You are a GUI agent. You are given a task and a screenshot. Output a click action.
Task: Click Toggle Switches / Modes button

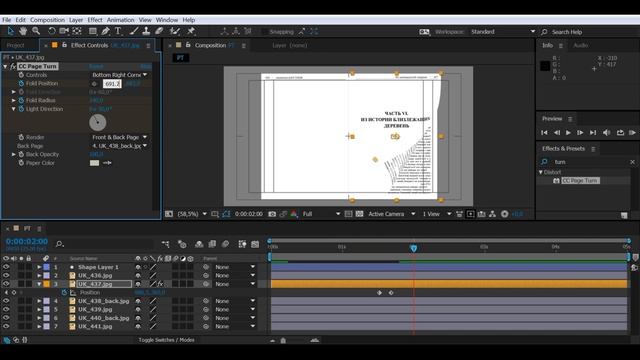pyautogui.click(x=166, y=340)
